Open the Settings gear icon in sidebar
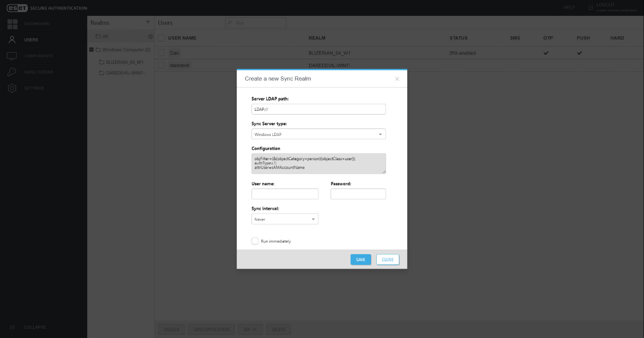 click(x=13, y=88)
